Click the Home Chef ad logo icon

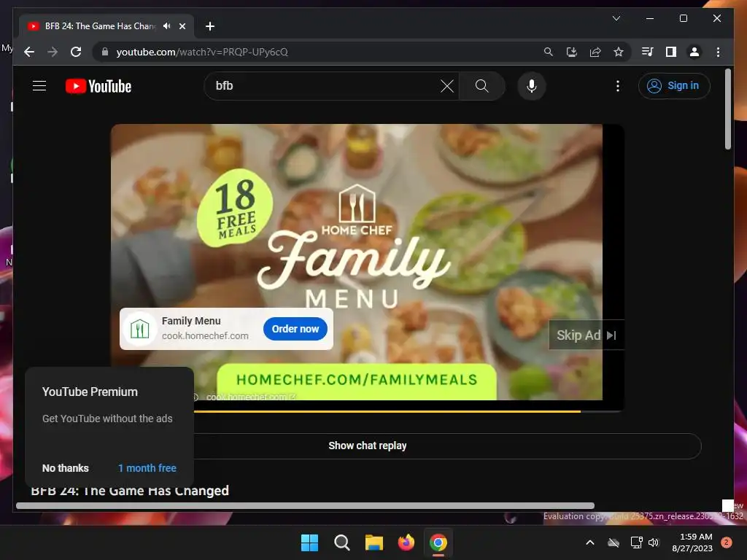(139, 329)
